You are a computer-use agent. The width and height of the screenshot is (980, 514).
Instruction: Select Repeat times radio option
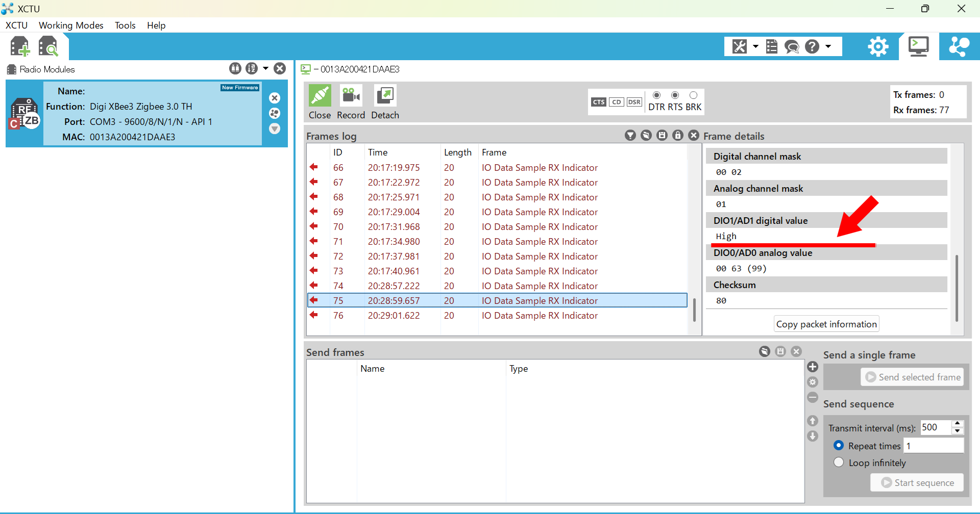pos(839,446)
